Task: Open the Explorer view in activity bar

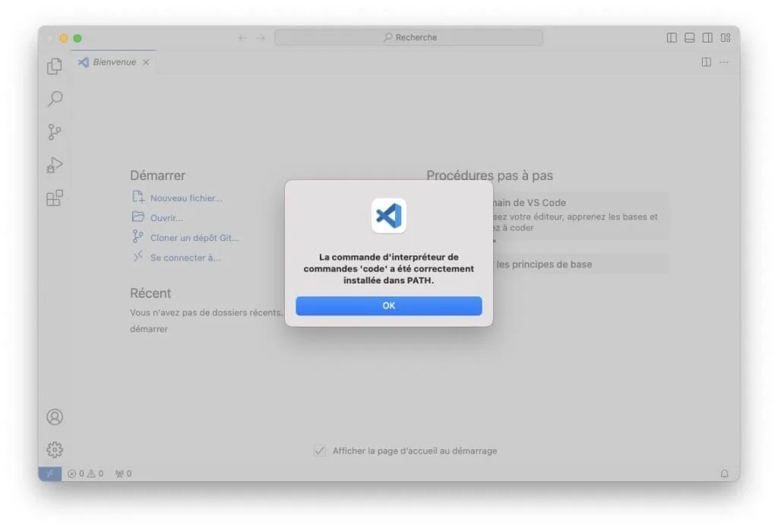Action: 55,66
